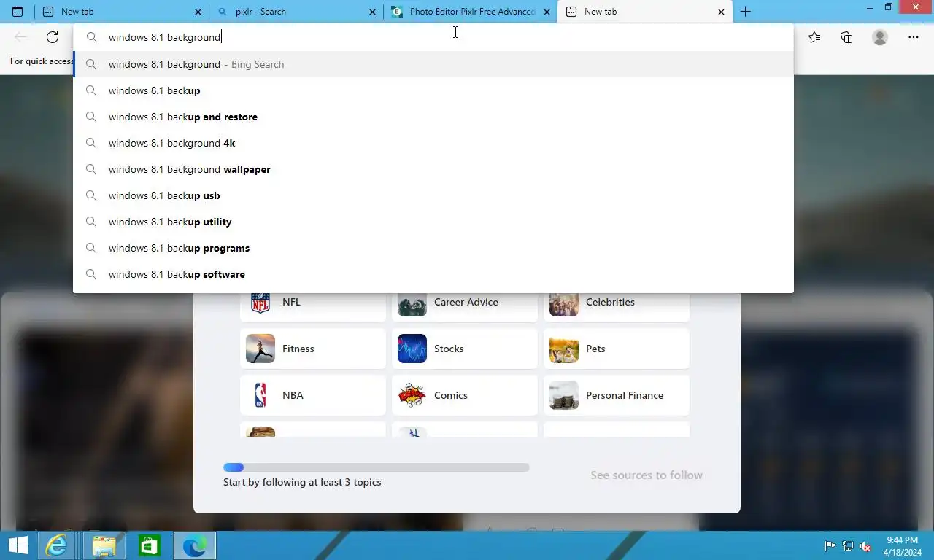Follow the Stocks topic
The height and width of the screenshot is (560, 934).
(x=465, y=349)
